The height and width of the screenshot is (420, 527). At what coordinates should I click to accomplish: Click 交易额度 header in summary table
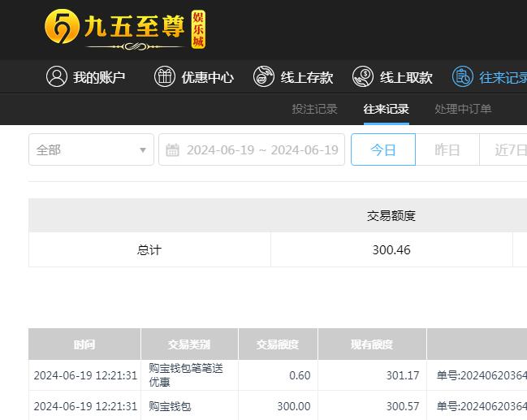point(391,215)
